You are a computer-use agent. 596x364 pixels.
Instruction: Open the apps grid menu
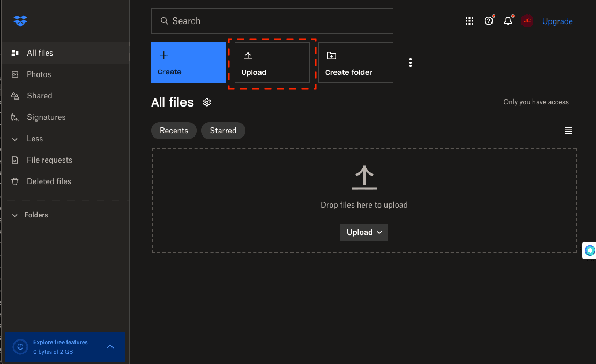click(470, 21)
